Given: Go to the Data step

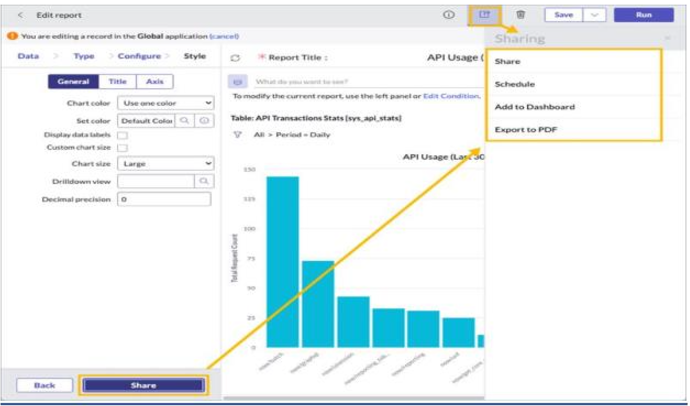Looking at the screenshot, I should click(28, 56).
